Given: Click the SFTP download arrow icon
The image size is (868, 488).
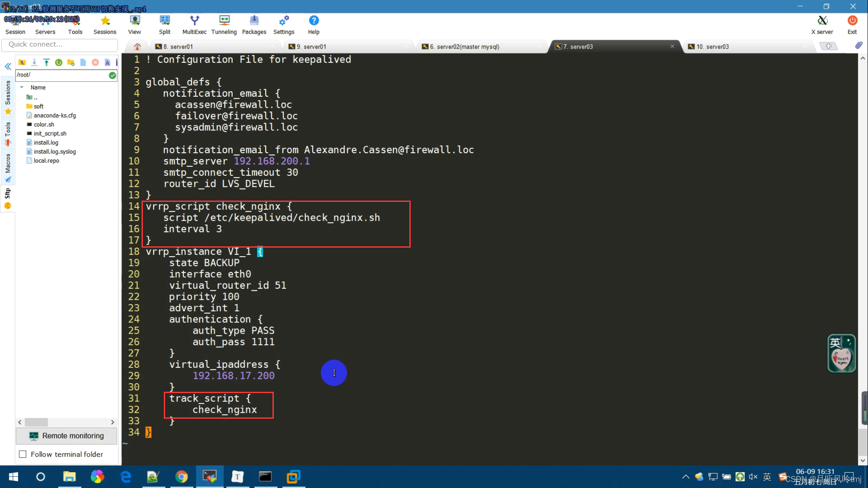Looking at the screenshot, I should [34, 62].
